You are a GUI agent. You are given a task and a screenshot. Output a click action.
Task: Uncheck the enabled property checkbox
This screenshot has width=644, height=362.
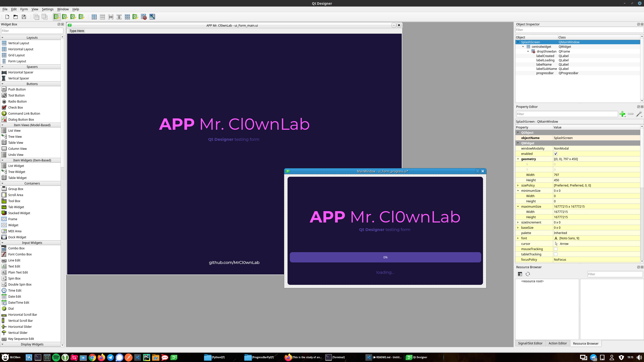(x=556, y=154)
